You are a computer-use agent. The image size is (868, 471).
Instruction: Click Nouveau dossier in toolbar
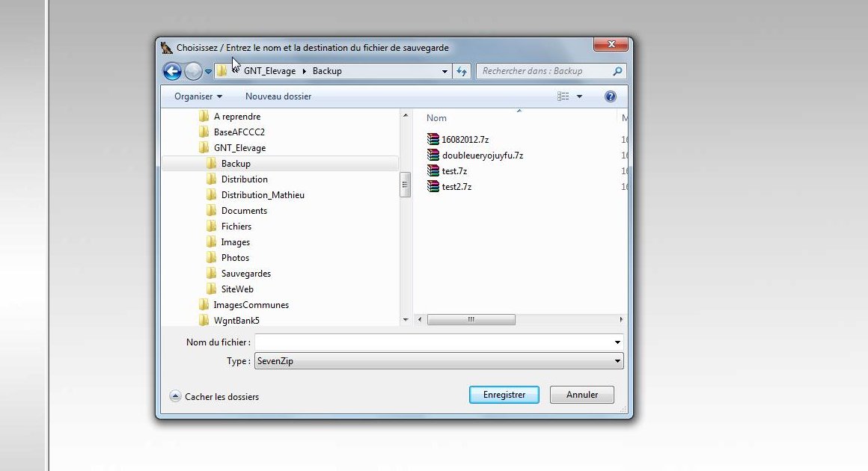point(278,96)
